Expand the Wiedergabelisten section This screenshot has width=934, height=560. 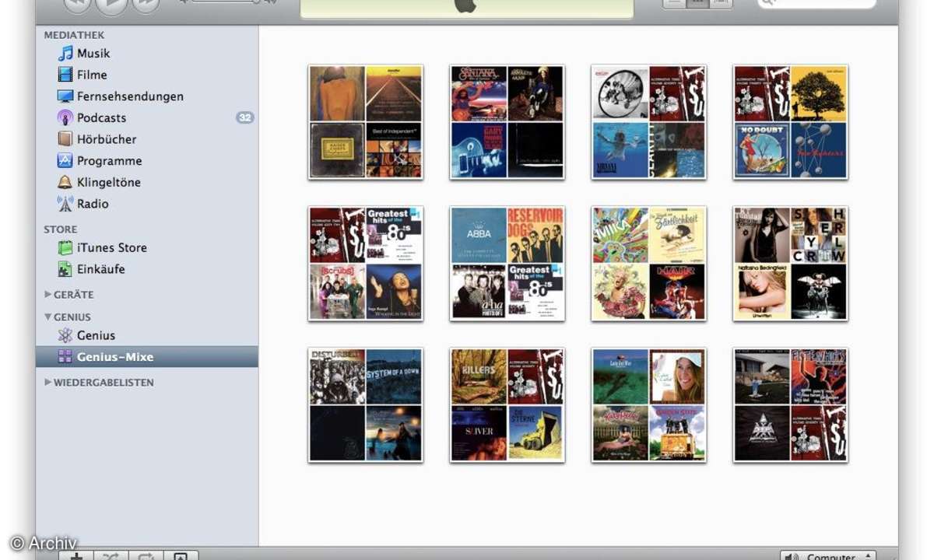48,383
